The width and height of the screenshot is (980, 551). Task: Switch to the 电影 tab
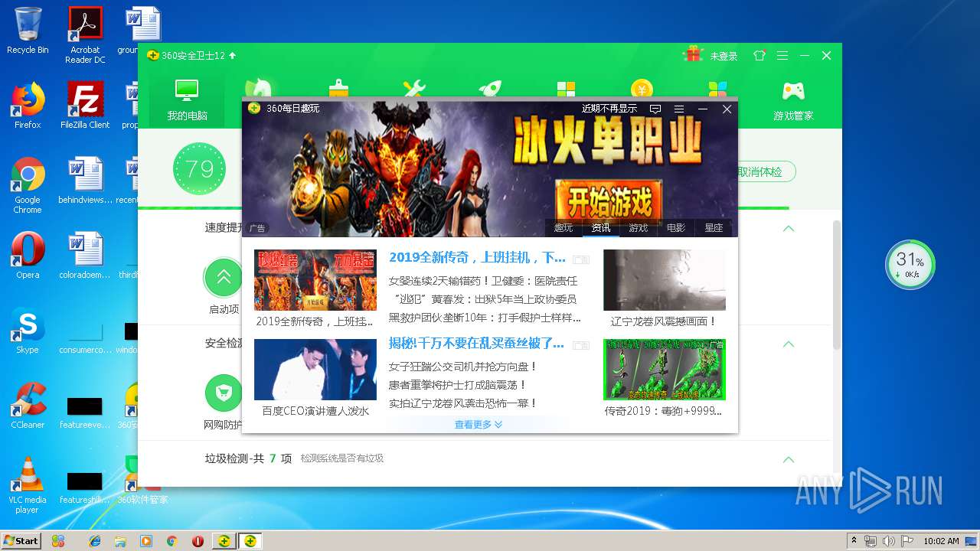(676, 227)
